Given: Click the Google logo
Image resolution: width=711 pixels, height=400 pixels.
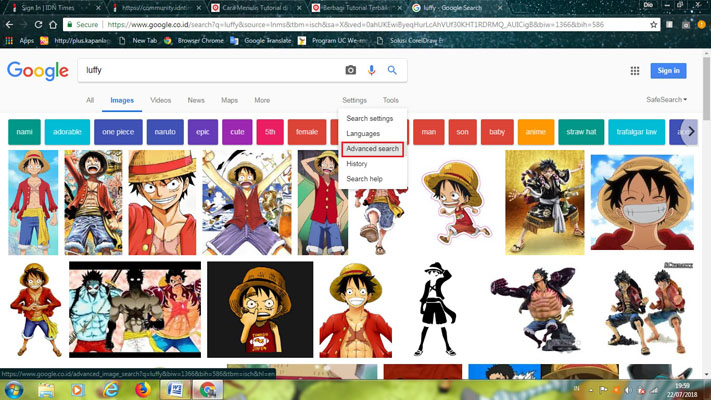Looking at the screenshot, I should (x=38, y=71).
